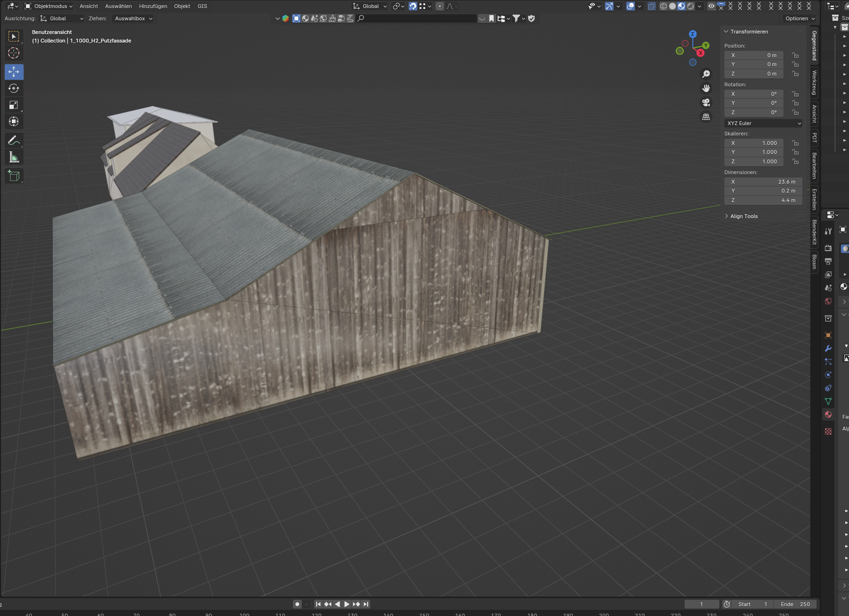Screen dimensions: 849x616
Task: Click the Dimensionen X value field
Action: (763, 182)
